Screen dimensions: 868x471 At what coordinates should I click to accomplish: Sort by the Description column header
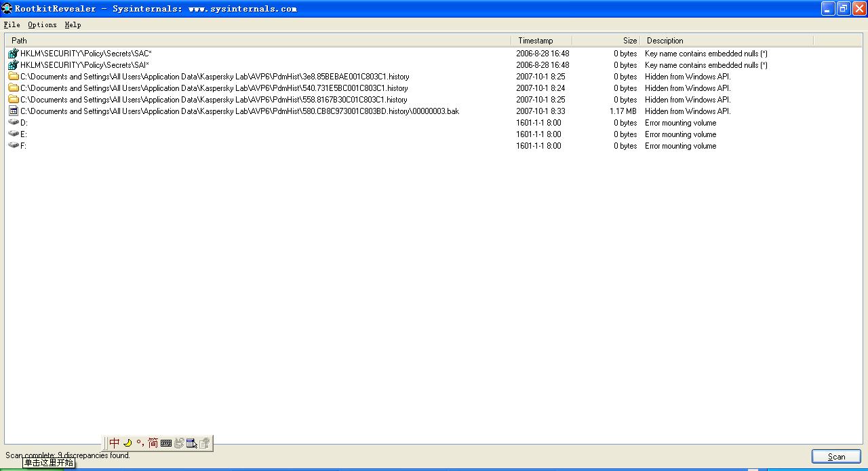coord(726,41)
